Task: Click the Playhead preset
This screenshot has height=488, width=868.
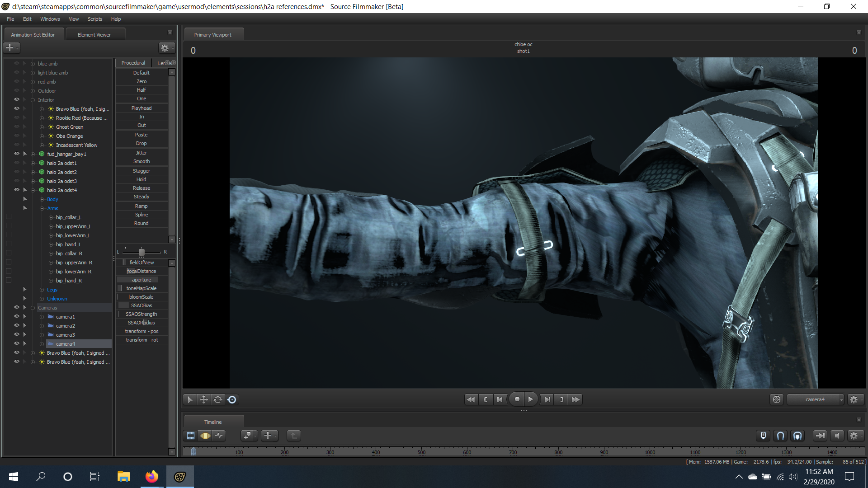Action: click(x=142, y=108)
